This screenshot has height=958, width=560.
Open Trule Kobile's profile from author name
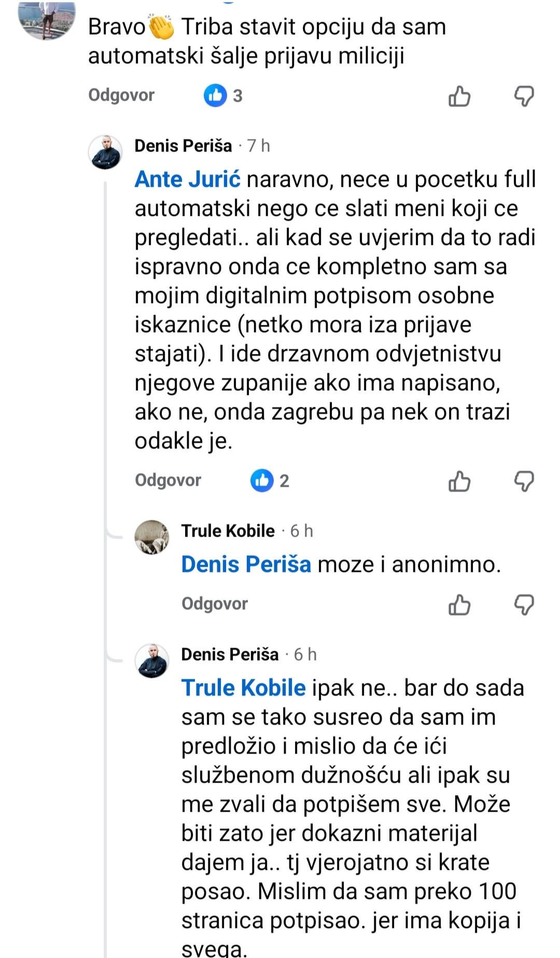[x=228, y=531]
